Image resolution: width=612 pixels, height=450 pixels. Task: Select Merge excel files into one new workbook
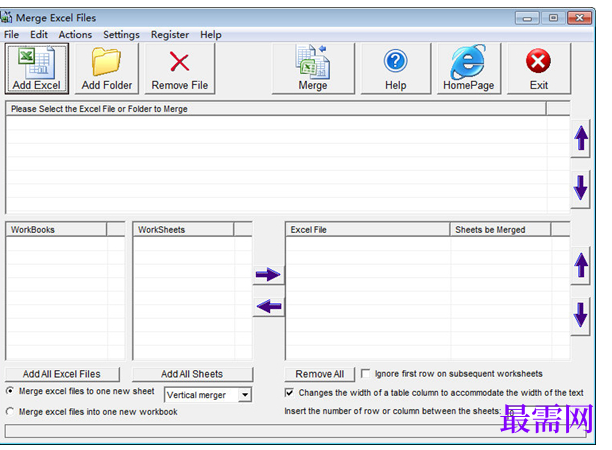10,411
